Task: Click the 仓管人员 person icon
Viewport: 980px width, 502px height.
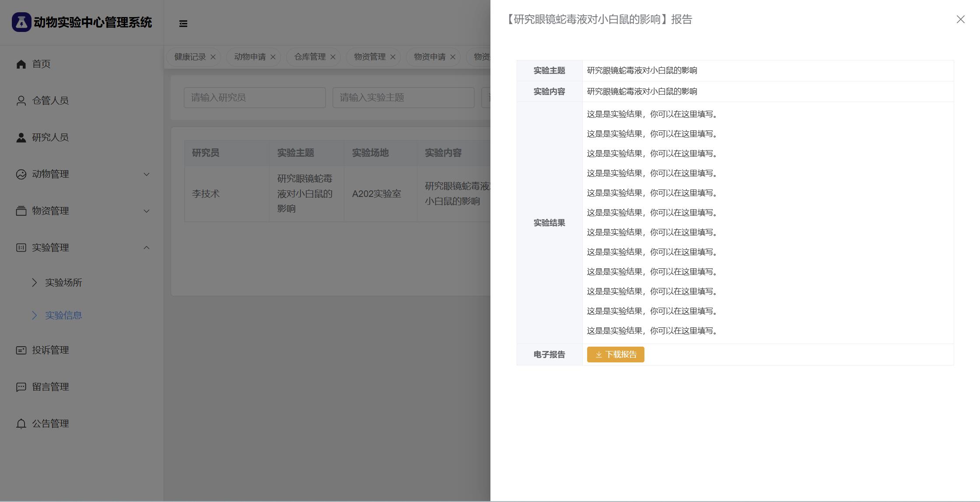Action: [x=21, y=101]
